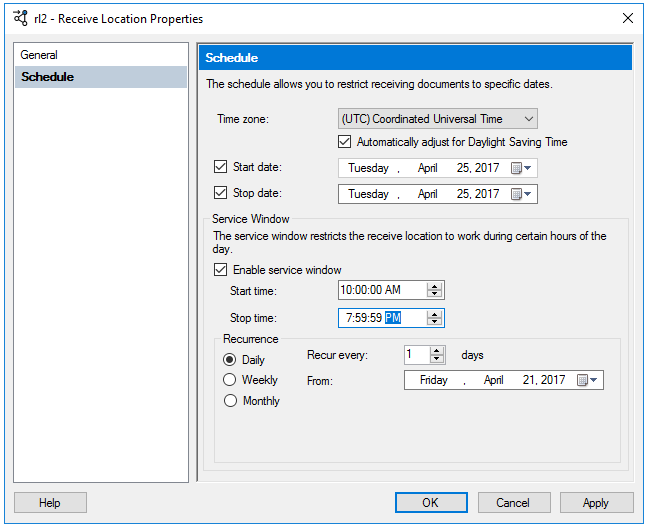The image size is (650, 528).
Task: Increase Recur every days value
Action: coord(436,351)
